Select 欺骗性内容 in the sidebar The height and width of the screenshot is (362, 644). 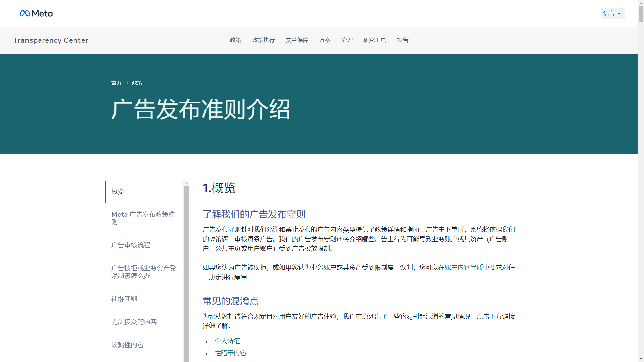click(x=127, y=345)
